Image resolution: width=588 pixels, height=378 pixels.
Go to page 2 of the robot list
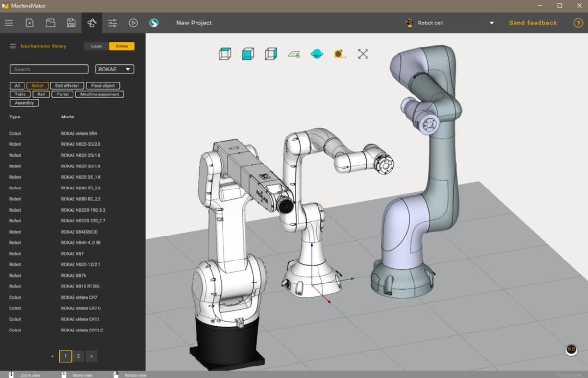(x=78, y=356)
